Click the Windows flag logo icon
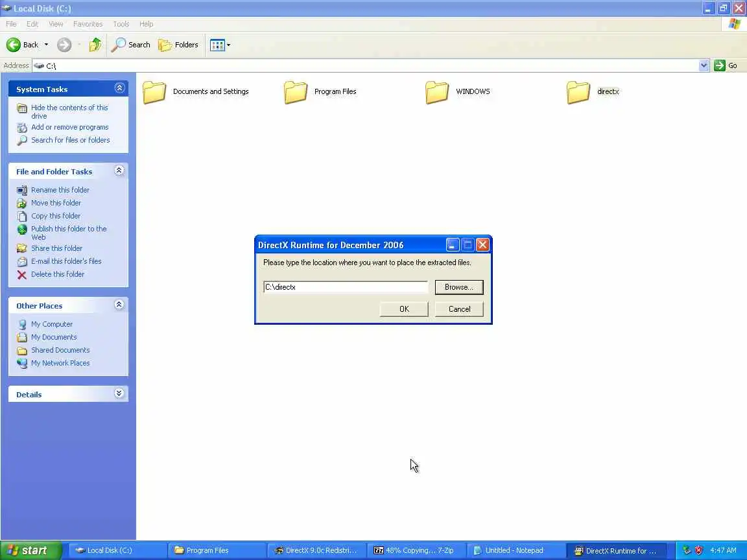Screen dimensions: 747x560 click(734, 24)
